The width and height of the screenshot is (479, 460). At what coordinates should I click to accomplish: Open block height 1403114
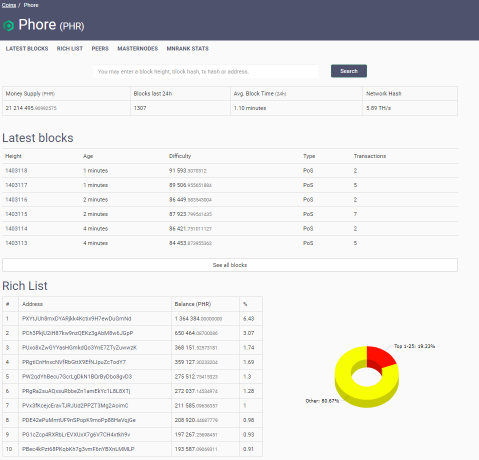coord(16,229)
